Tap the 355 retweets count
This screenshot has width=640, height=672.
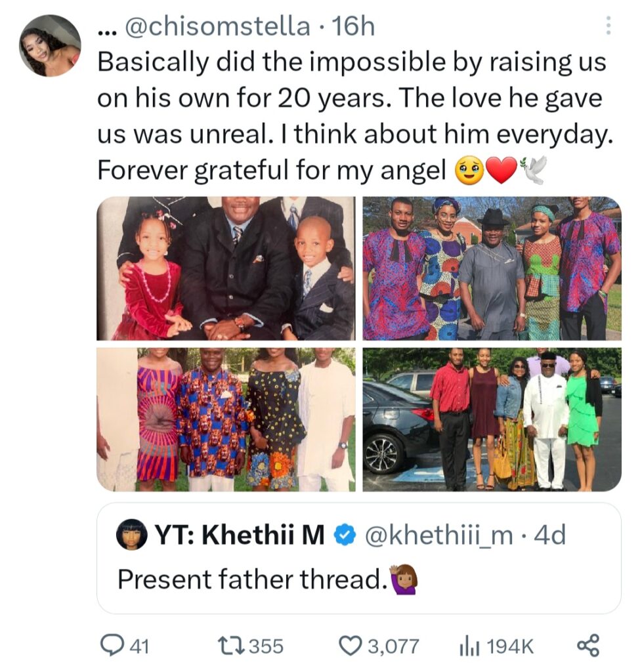[x=267, y=646]
